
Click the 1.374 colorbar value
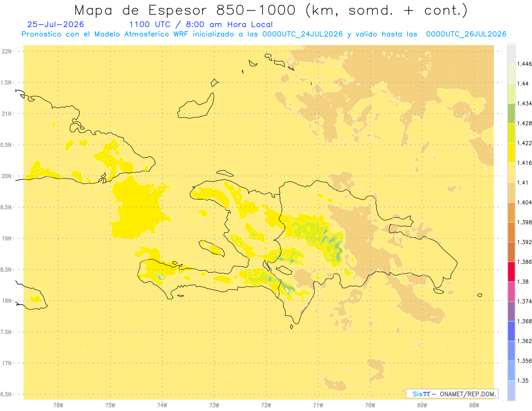[525, 301]
